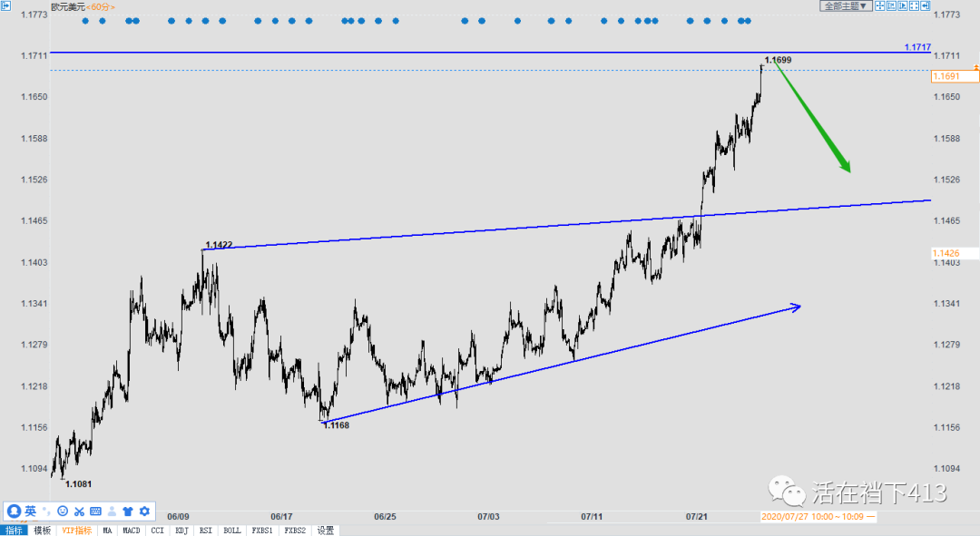Click the 1.1422 peak price label
980x536 pixels.
click(x=219, y=245)
